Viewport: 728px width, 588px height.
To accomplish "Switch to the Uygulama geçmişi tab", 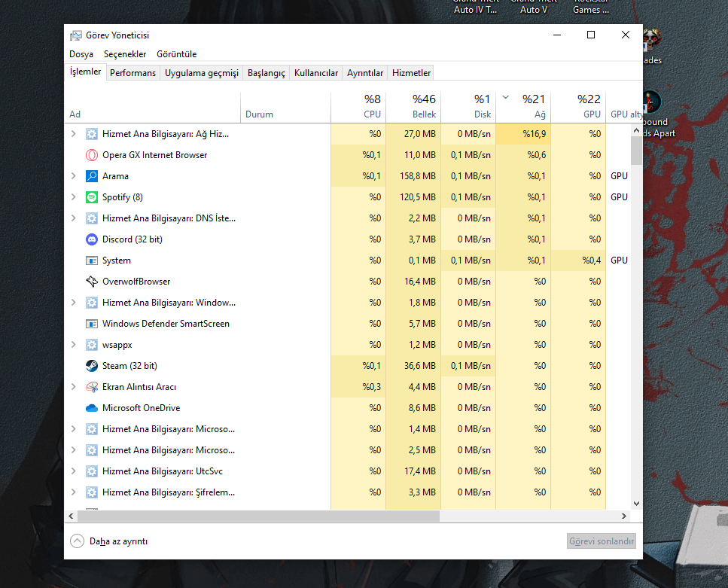I will click(202, 73).
